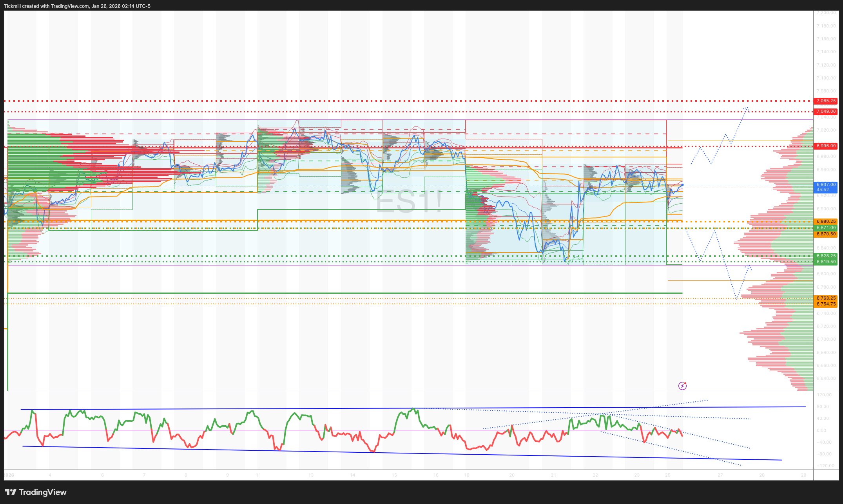Select the 7,049.00 red price label

(x=826, y=112)
